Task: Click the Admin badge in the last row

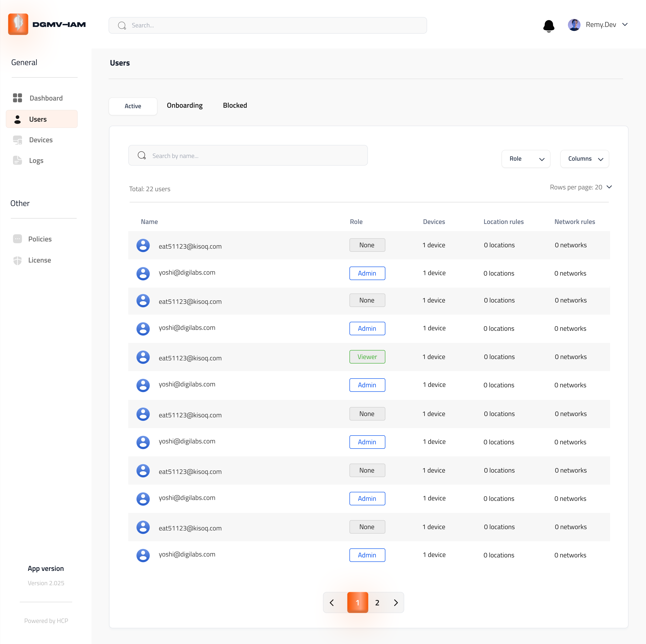Action: click(x=367, y=555)
